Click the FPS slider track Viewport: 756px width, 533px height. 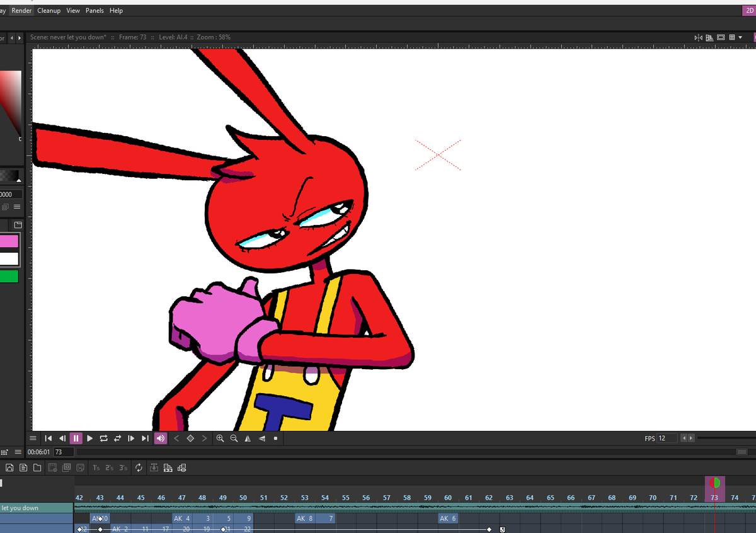(x=726, y=438)
